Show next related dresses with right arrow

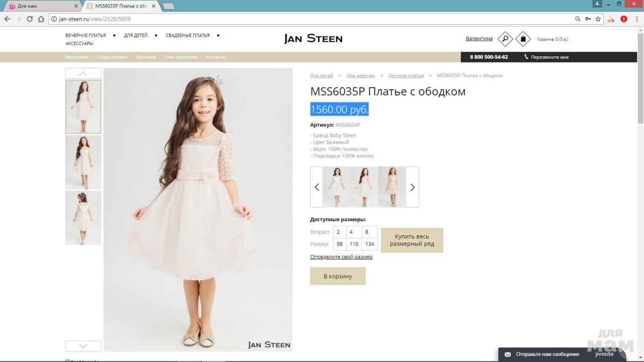412,187
